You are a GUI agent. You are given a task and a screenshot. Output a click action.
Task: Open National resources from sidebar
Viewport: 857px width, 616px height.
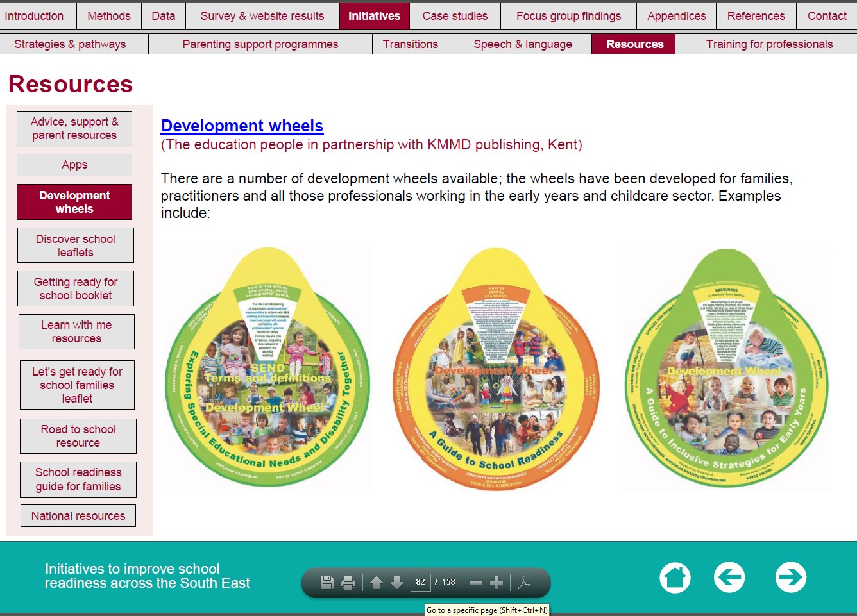point(78,516)
